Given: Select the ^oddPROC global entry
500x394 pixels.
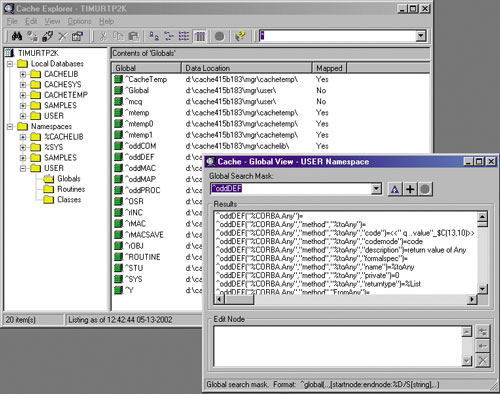Looking at the screenshot, I should (137, 190).
